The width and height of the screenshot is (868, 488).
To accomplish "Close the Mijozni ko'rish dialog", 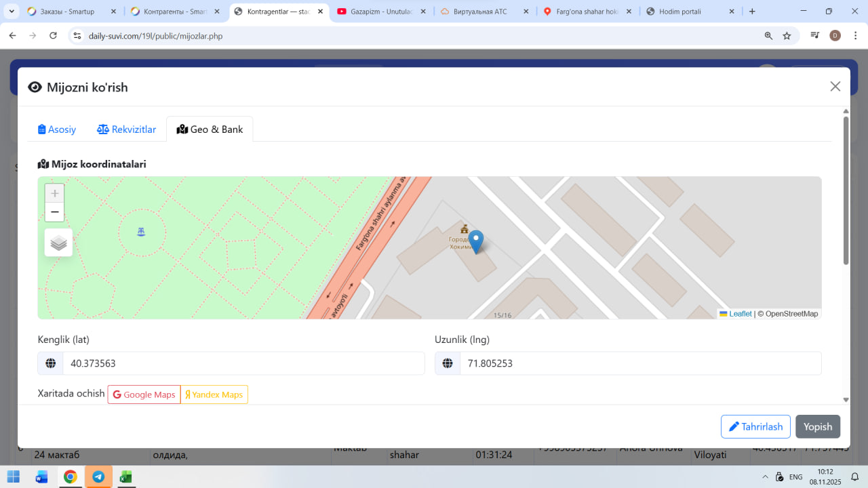I will point(835,86).
